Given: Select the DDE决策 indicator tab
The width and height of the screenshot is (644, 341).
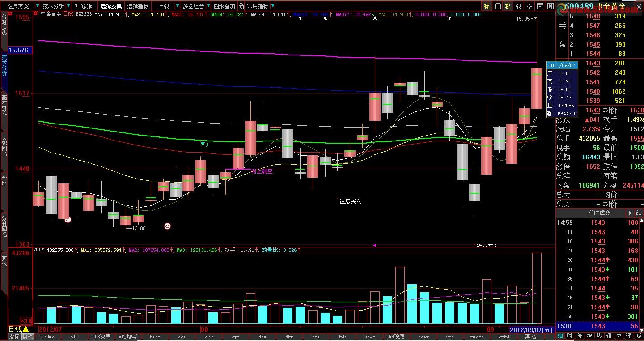Looking at the screenshot, I should coord(101,337).
